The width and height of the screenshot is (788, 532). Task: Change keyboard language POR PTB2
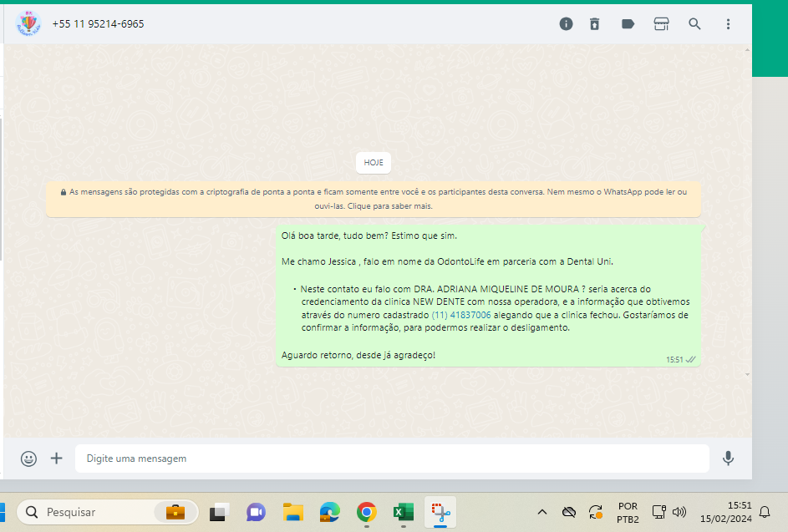click(x=628, y=513)
